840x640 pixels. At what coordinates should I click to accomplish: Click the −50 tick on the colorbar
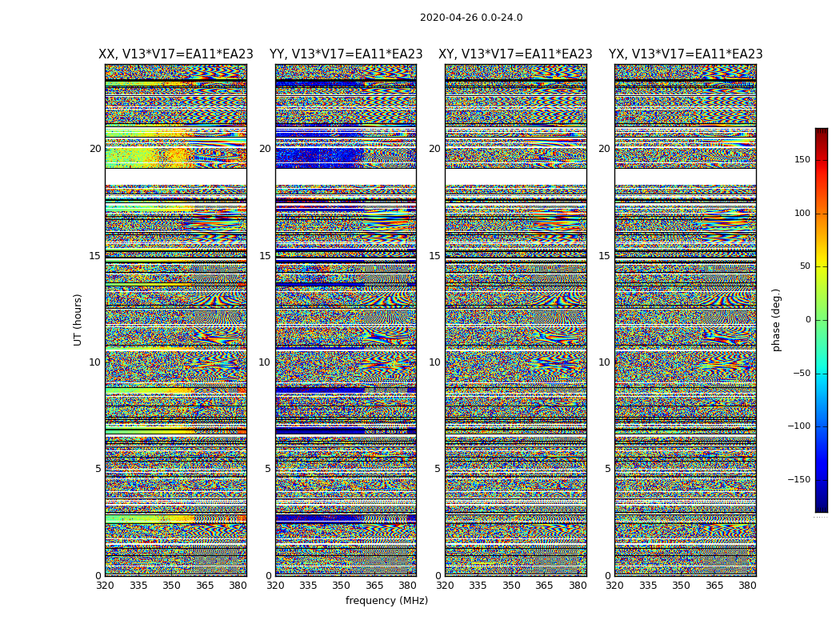pos(802,374)
